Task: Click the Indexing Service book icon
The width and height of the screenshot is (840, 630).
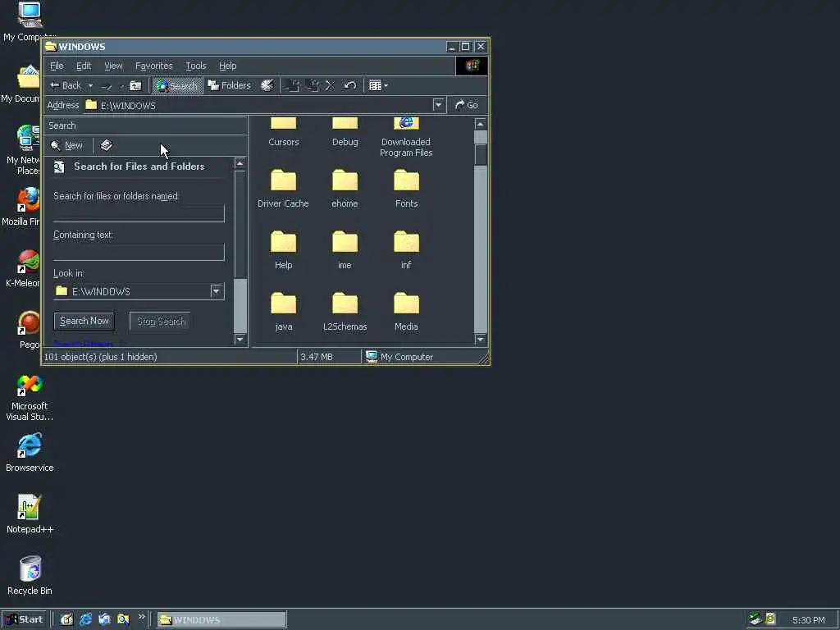Action: (106, 145)
